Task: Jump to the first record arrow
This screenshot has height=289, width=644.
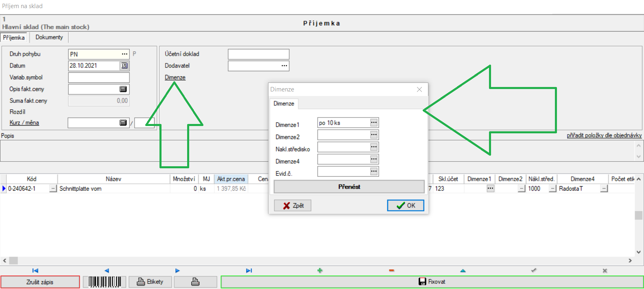Action: tap(35, 271)
